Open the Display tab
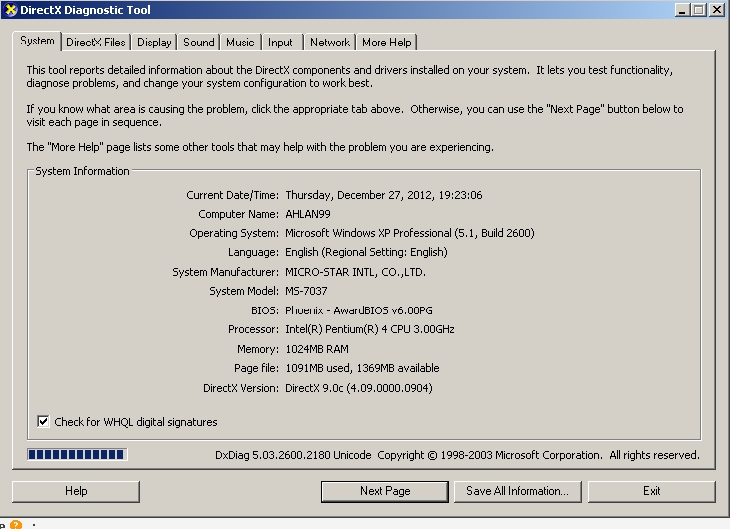Screen dimensions: 730x529 pos(154,42)
